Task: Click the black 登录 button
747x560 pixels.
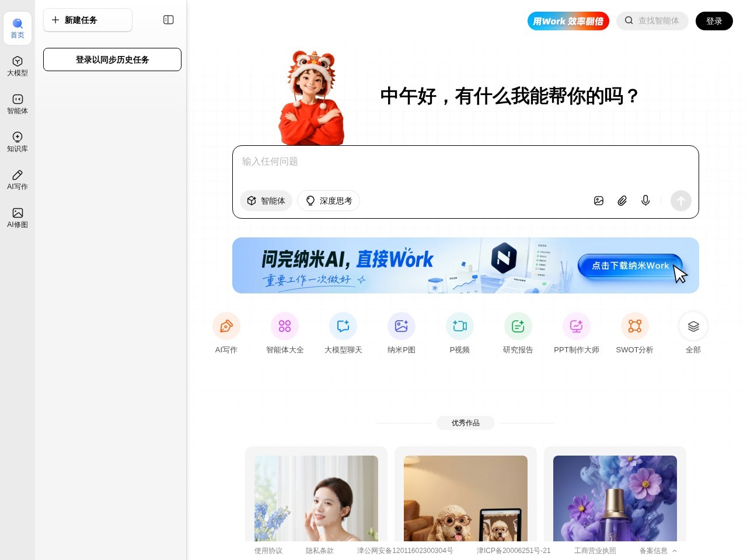Action: tap(714, 21)
